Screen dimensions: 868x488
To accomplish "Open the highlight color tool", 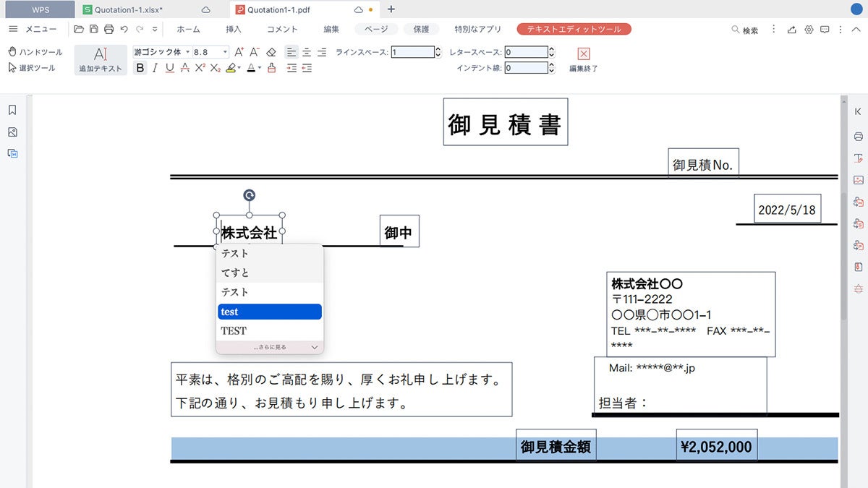I will tap(230, 68).
